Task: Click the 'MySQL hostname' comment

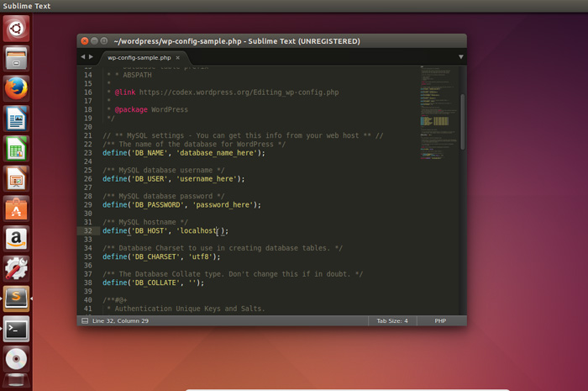Action: pos(145,222)
